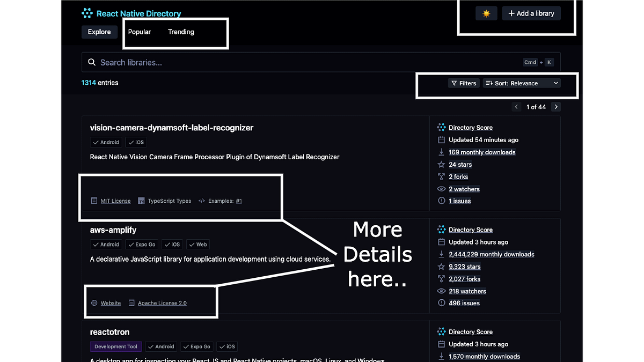Click the globe icon next to Website link
Image resolution: width=644 pixels, height=362 pixels.
coord(95,302)
